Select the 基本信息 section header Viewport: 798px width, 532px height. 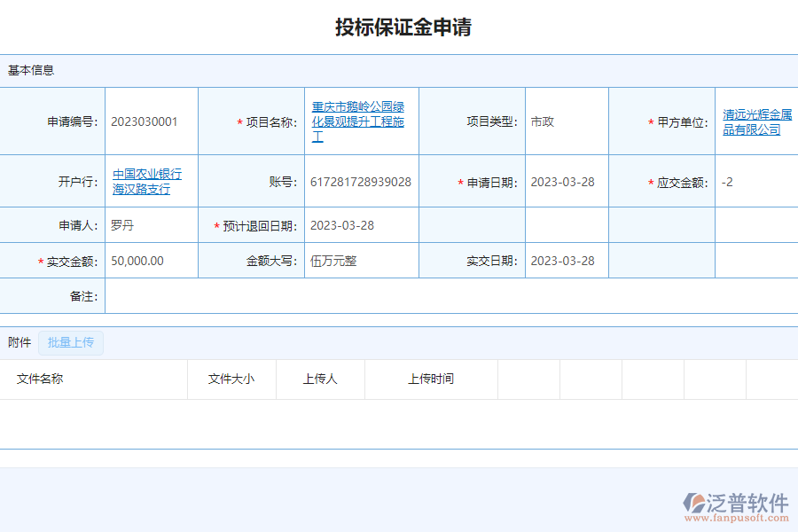[x=28, y=70]
